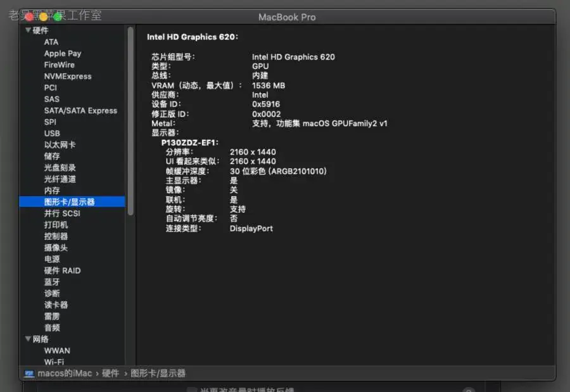Open the 光纤通道 entry

(x=60, y=179)
